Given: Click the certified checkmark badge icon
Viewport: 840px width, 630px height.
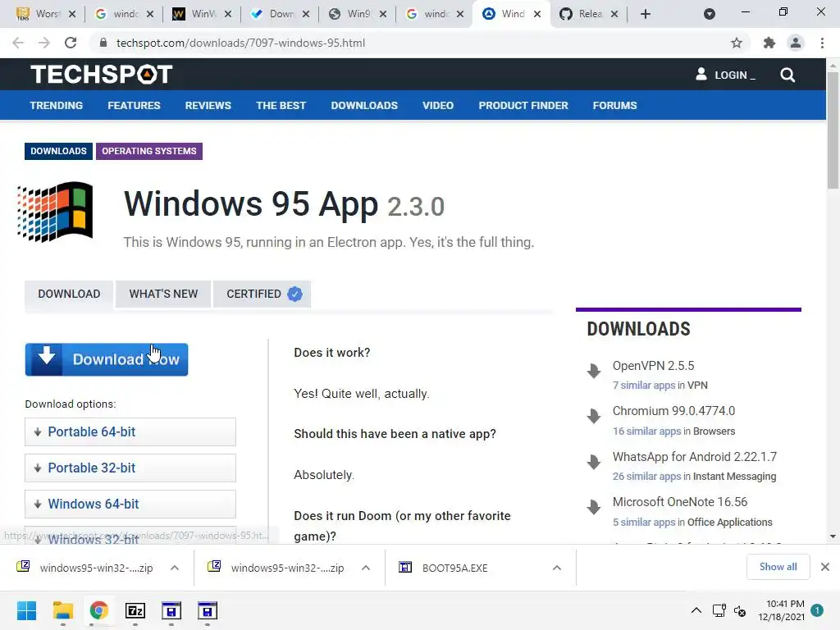Looking at the screenshot, I should pos(294,294).
